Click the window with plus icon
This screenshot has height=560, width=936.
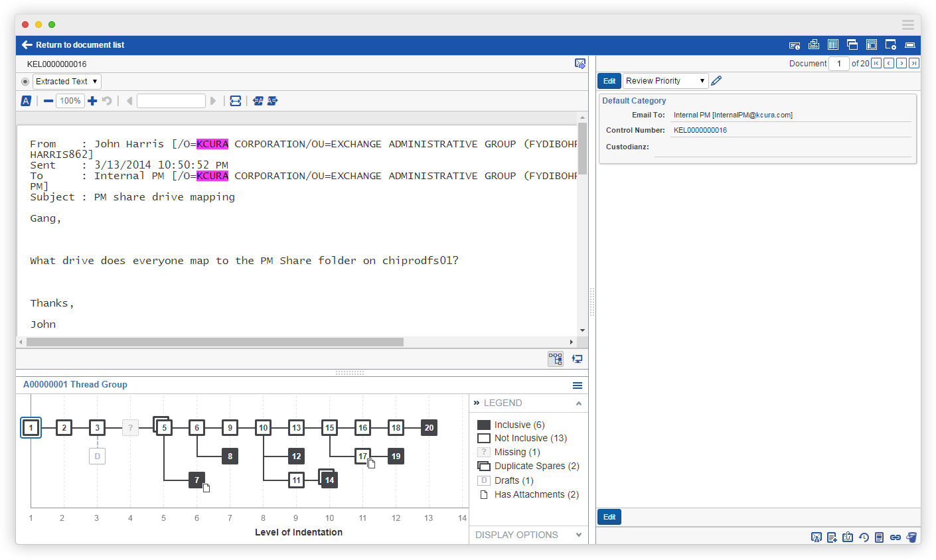(891, 44)
